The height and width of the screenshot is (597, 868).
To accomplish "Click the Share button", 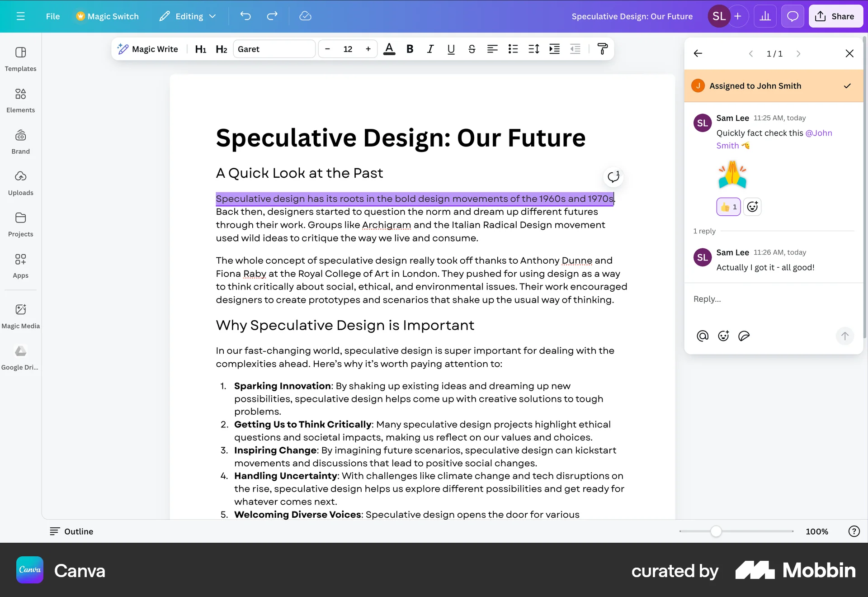I will 835,16.
